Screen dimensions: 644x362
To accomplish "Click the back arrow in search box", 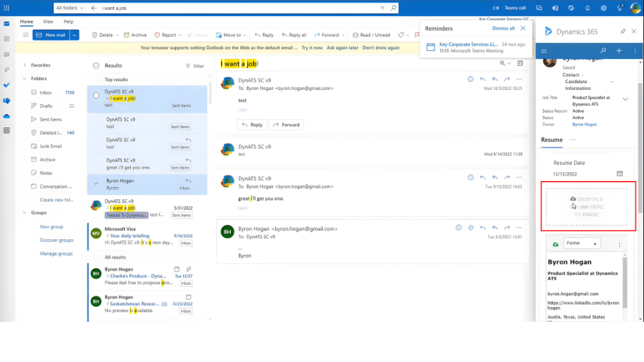I will point(94,8).
